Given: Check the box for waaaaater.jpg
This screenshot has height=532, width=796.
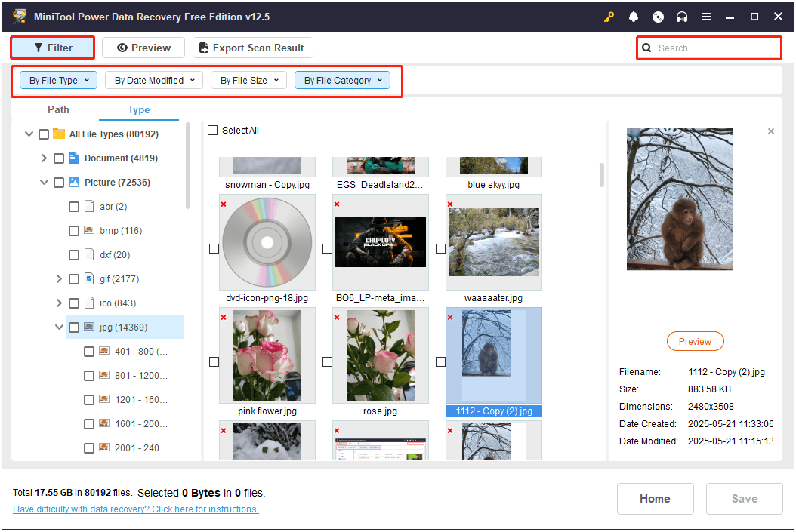Looking at the screenshot, I should coord(440,248).
